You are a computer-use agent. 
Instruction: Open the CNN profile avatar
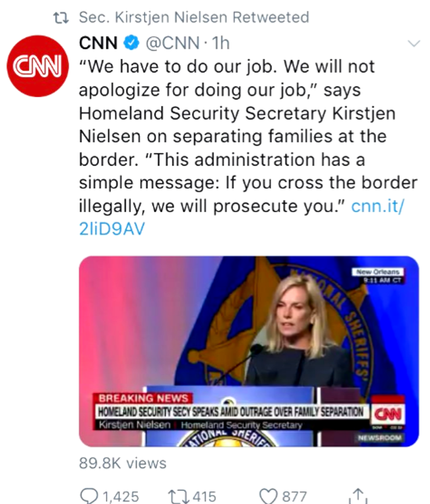pyautogui.click(x=38, y=66)
